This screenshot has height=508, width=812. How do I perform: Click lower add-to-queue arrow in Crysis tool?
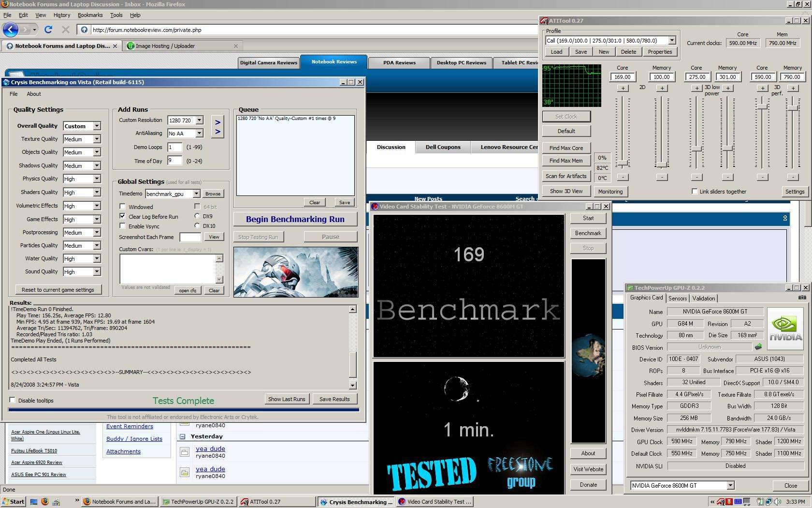217,132
